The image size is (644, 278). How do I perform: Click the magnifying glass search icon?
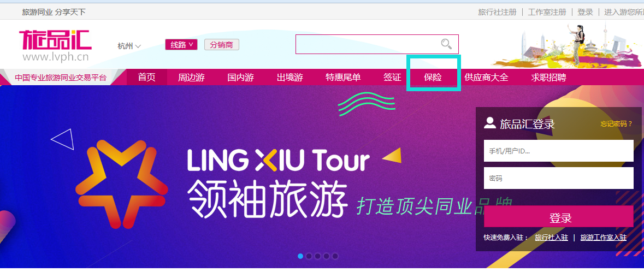pos(446,44)
